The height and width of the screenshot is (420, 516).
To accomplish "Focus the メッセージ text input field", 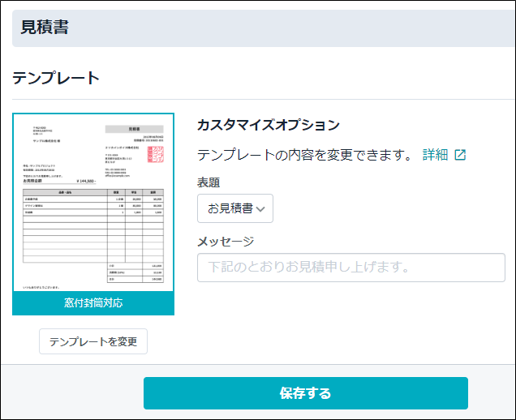I will [x=350, y=267].
